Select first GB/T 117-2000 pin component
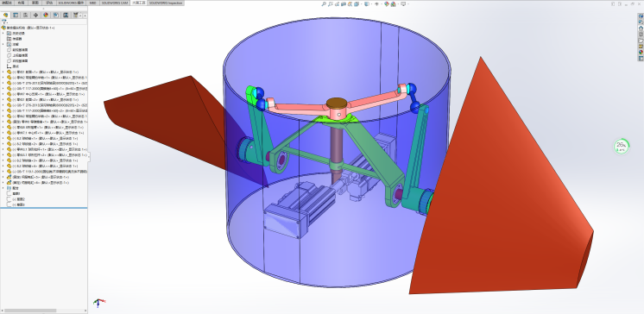Image resolution: width=644 pixels, height=314 pixels. click(47, 88)
